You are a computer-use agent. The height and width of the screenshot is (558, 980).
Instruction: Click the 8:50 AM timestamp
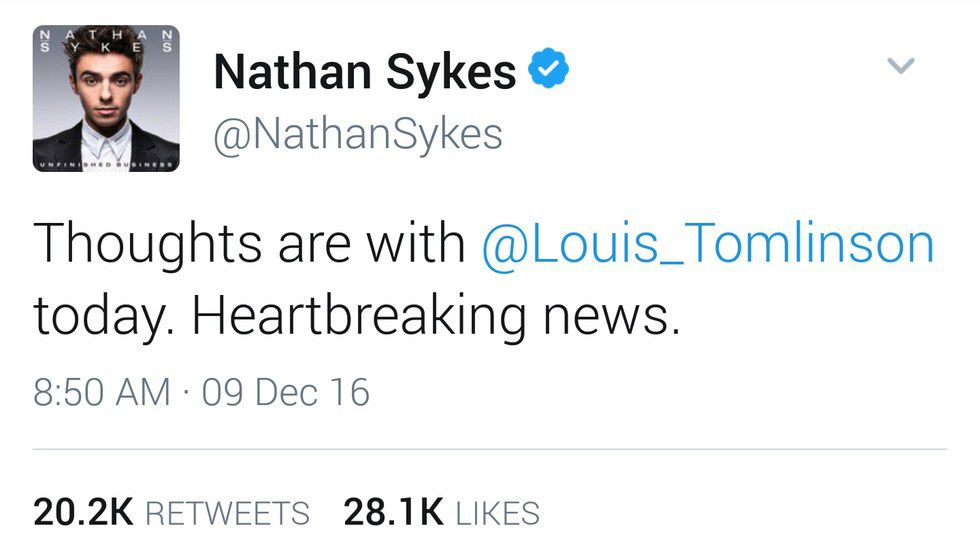coord(102,391)
